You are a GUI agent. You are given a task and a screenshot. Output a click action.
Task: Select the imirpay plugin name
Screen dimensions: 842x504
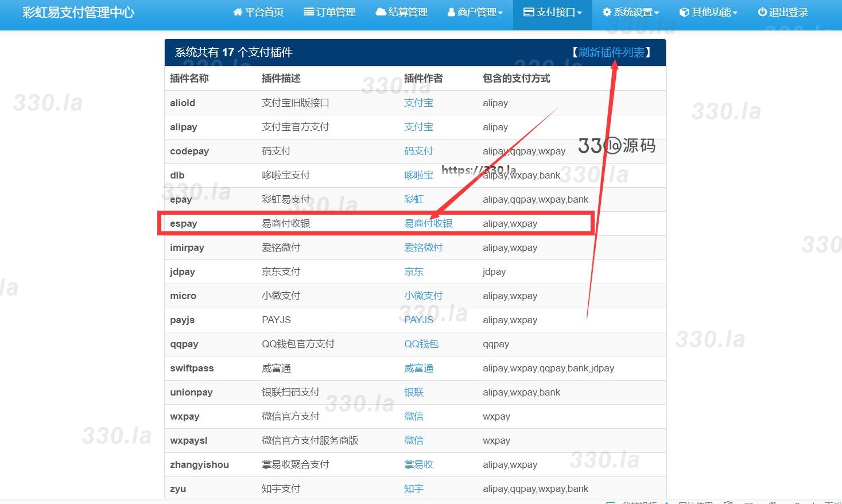[x=187, y=247]
